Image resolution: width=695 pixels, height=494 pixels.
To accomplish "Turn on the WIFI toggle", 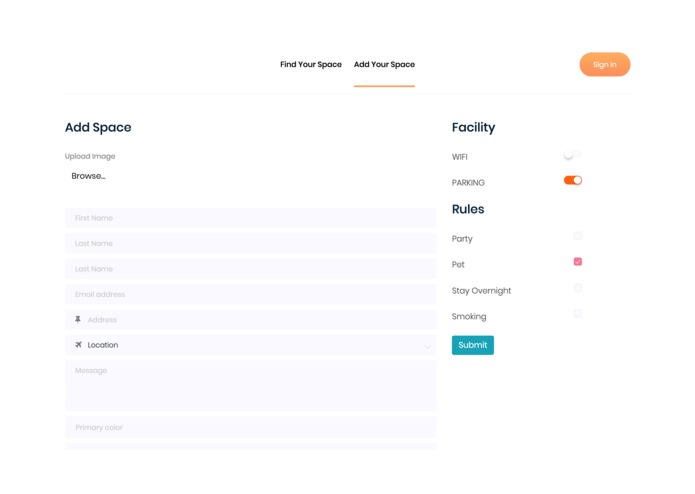I will click(572, 155).
